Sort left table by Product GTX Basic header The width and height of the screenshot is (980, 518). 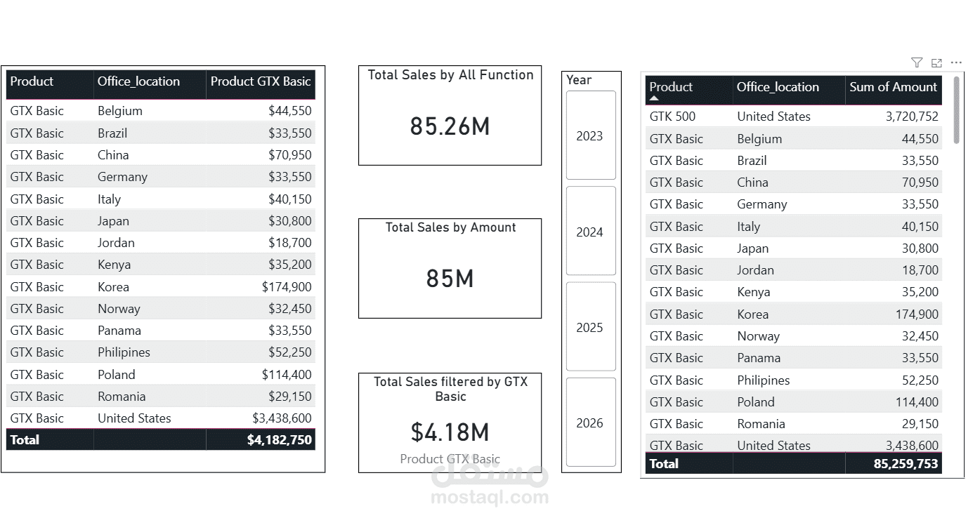[261, 81]
